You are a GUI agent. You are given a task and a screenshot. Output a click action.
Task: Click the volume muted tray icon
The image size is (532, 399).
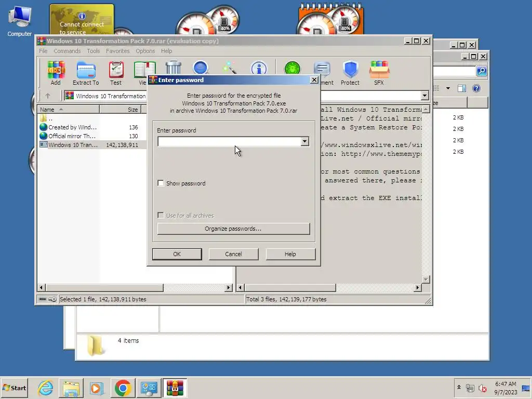482,388
